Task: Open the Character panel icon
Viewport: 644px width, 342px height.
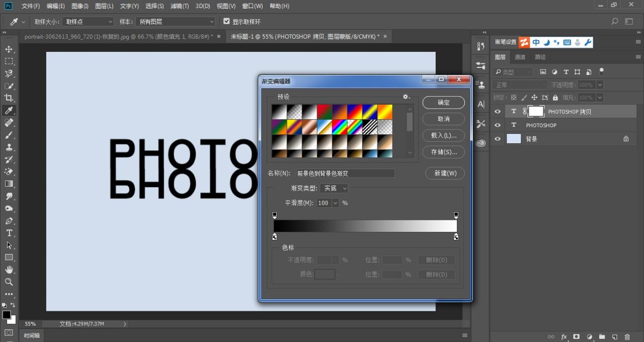Action: pos(481,104)
